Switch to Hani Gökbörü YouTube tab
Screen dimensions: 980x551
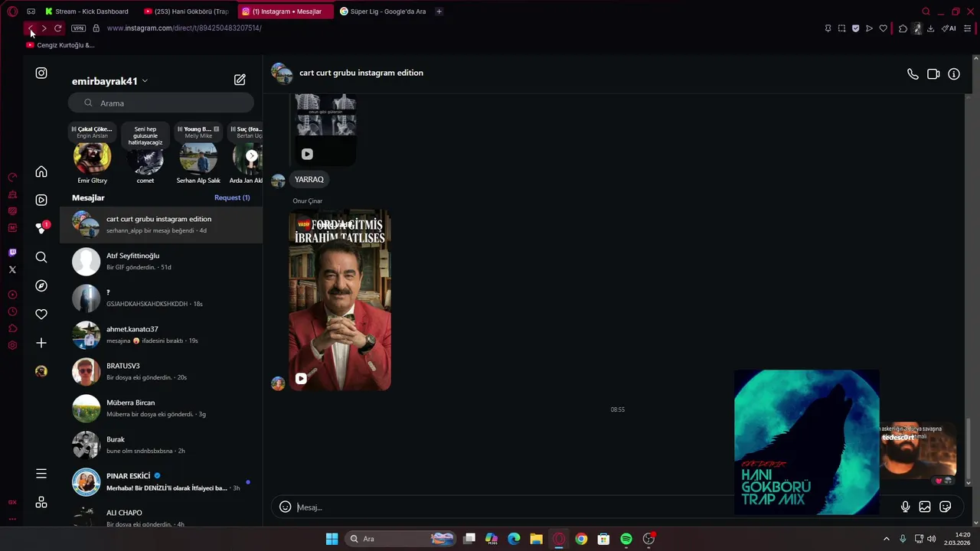click(x=188, y=11)
